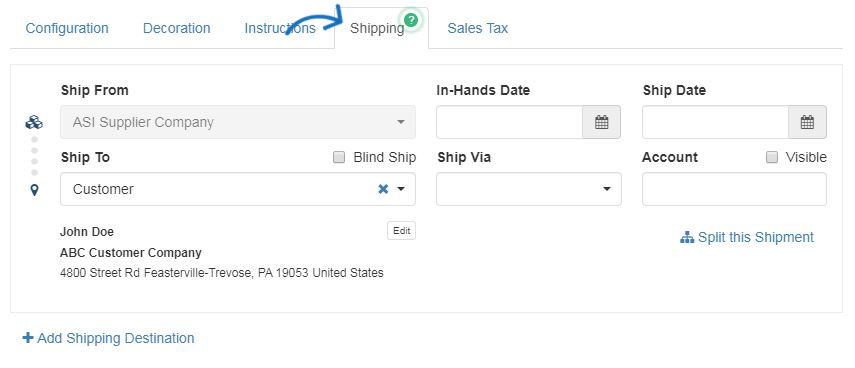Viewport: 855px width, 368px height.
Task: Expand the Ship Via dropdown
Action: click(529, 189)
